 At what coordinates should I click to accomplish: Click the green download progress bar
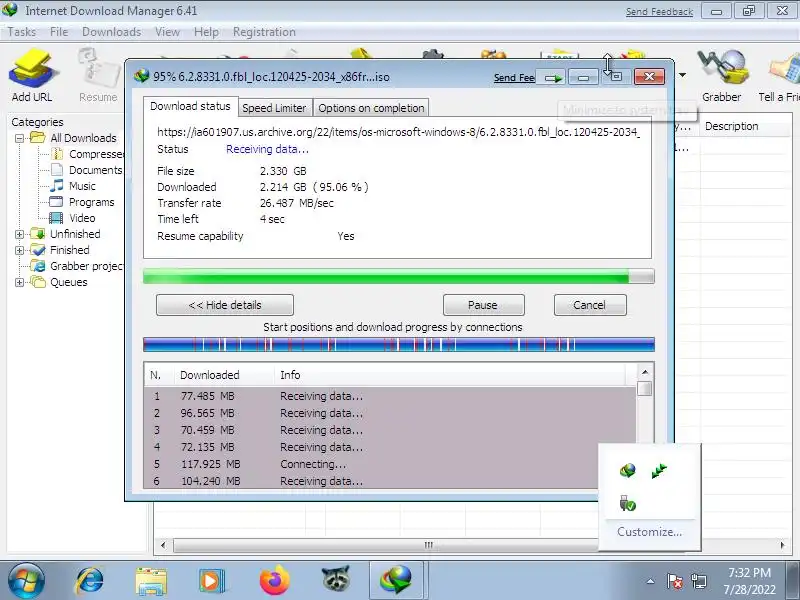pos(398,276)
